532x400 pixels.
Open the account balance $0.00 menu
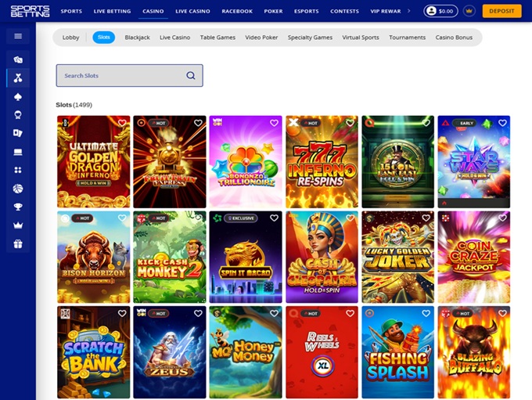click(441, 11)
